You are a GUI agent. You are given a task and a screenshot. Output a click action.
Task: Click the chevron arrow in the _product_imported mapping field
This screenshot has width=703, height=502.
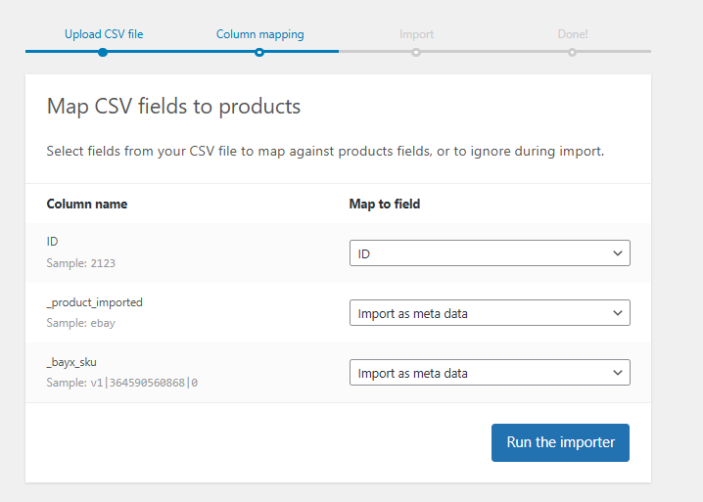coord(617,313)
